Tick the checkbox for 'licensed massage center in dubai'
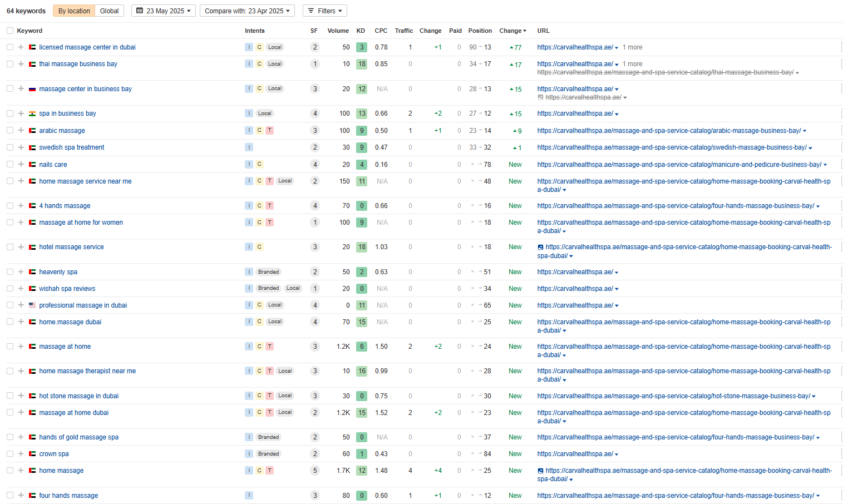 point(10,47)
